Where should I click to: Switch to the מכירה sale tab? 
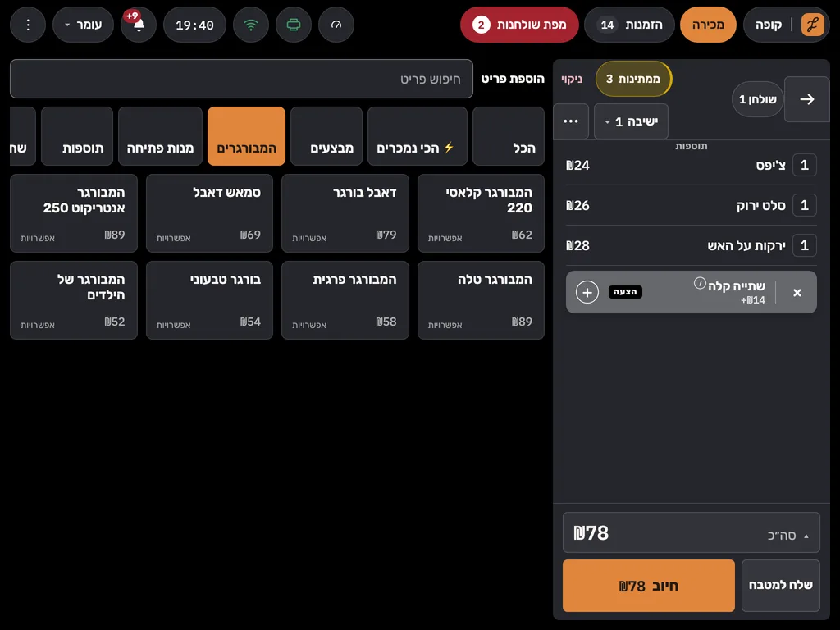click(708, 25)
